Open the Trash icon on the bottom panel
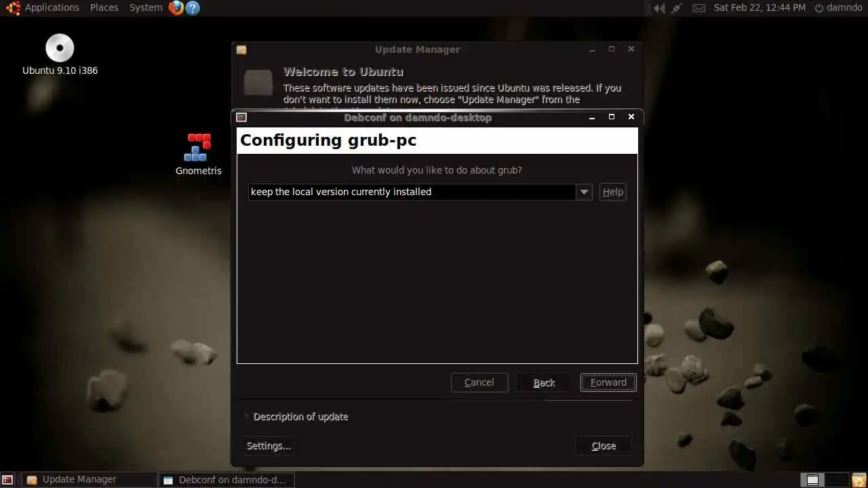Viewport: 868px width, 488px height. tap(859, 480)
